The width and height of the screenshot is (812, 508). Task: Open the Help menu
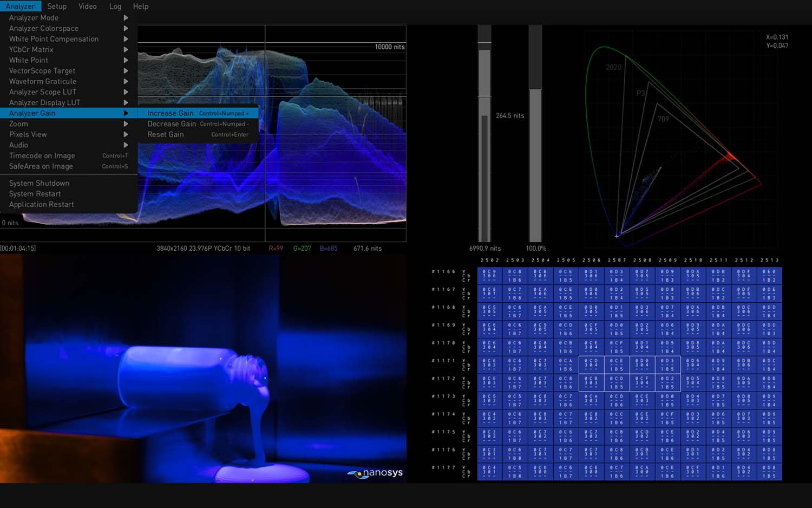coord(140,6)
